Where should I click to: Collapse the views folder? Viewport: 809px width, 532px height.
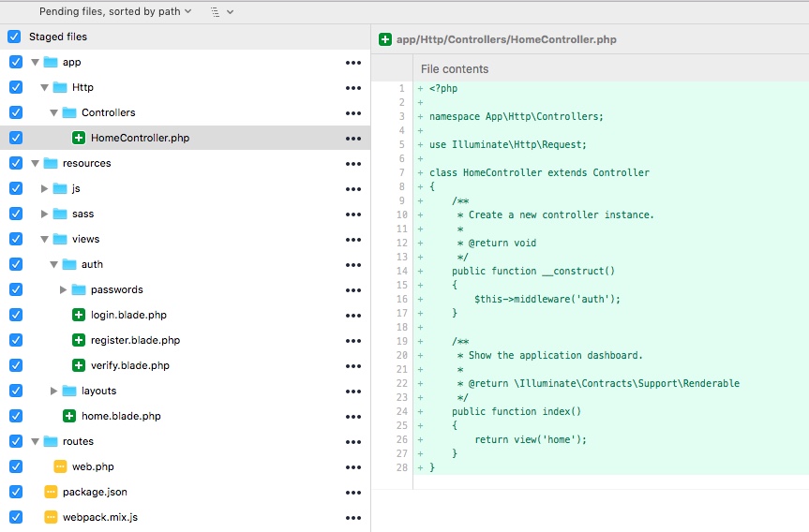point(45,239)
